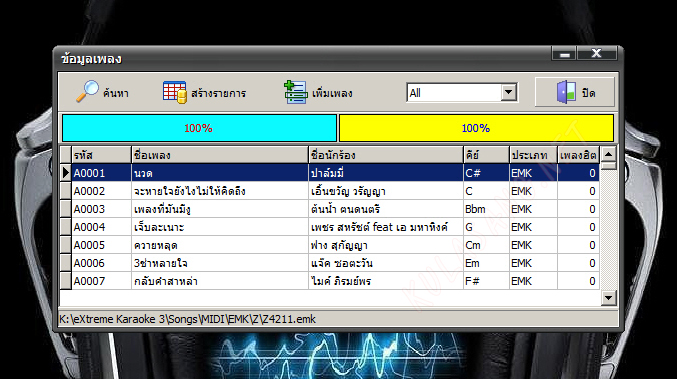
Task: Select song code A0001 cell
Action: 101,173
